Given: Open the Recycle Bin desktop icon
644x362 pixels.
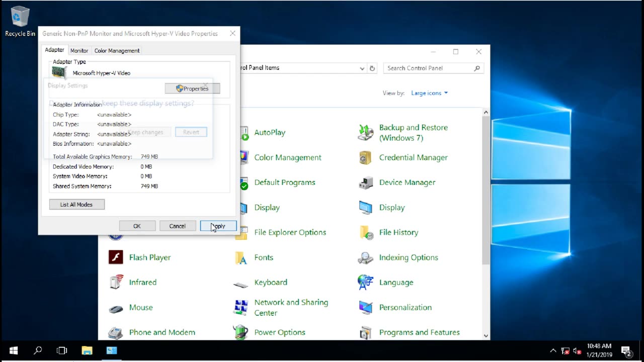Looking at the screenshot, I should pos(20,21).
